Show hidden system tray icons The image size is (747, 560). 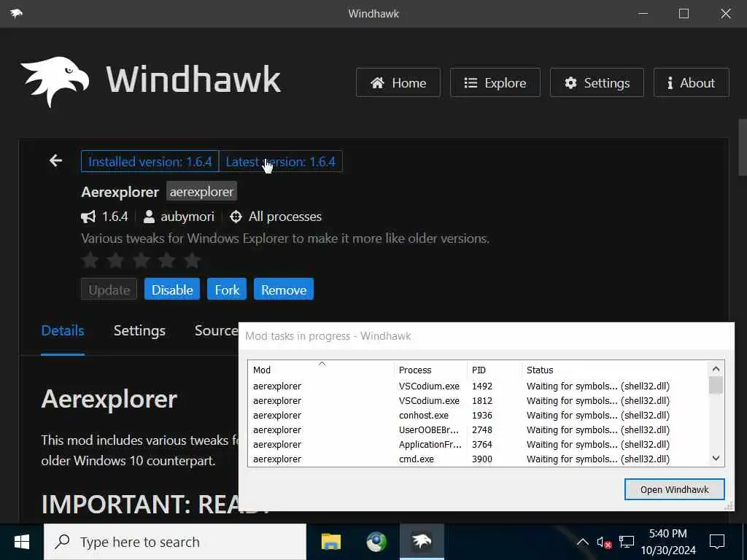point(582,542)
